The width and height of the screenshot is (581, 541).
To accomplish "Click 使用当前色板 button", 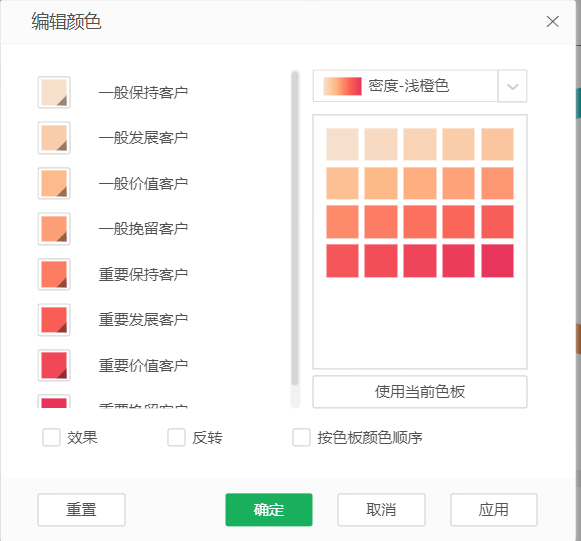I will (420, 392).
